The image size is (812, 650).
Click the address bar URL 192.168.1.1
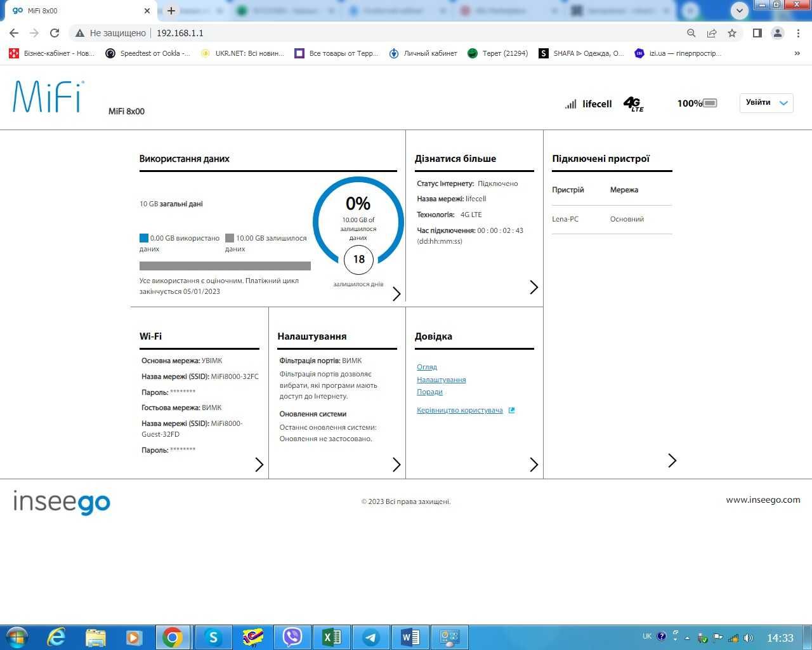pos(180,33)
